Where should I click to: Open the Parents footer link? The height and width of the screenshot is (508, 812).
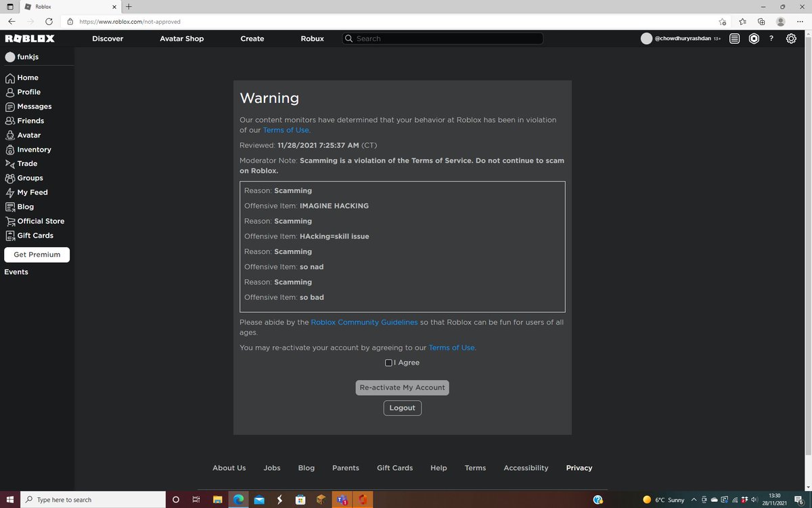346,468
